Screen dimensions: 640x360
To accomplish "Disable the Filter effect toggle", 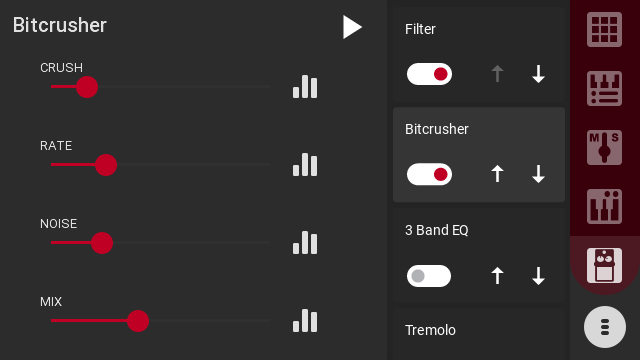I will tap(429, 74).
